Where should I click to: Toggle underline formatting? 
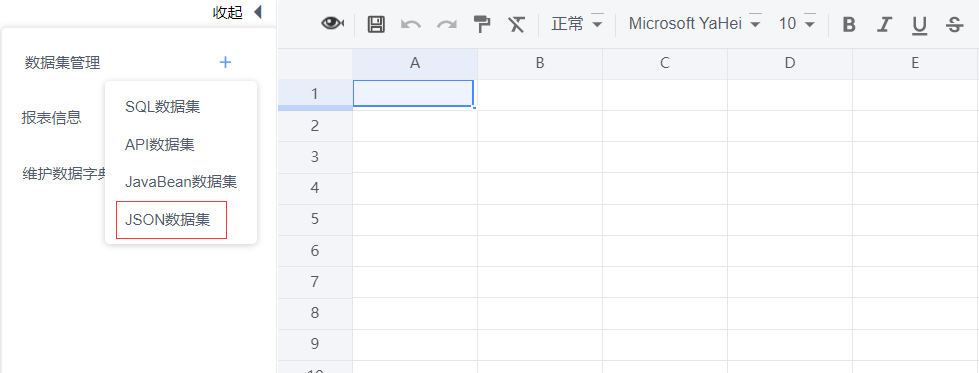pos(919,25)
